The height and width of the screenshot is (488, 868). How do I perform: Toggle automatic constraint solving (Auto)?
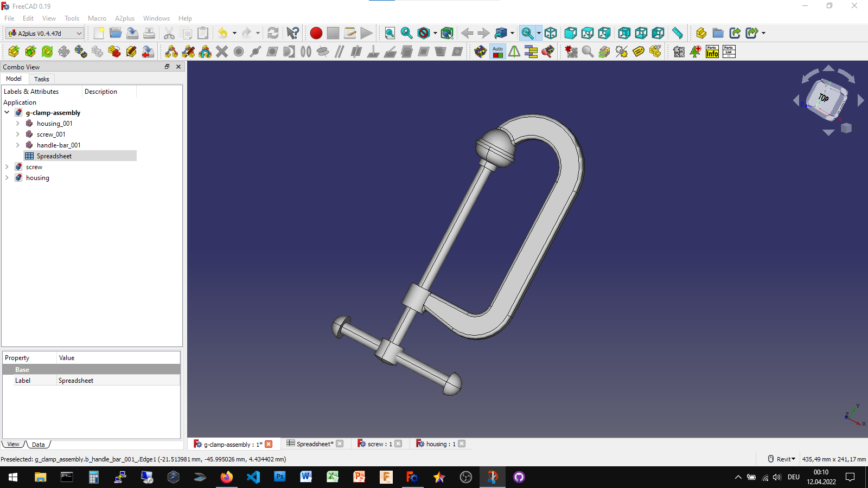(x=497, y=52)
